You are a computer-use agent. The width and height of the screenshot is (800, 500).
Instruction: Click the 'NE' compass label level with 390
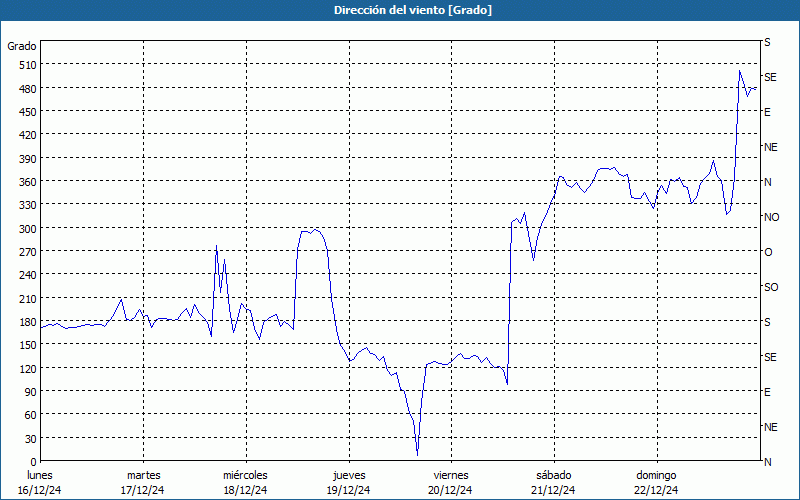(x=771, y=147)
